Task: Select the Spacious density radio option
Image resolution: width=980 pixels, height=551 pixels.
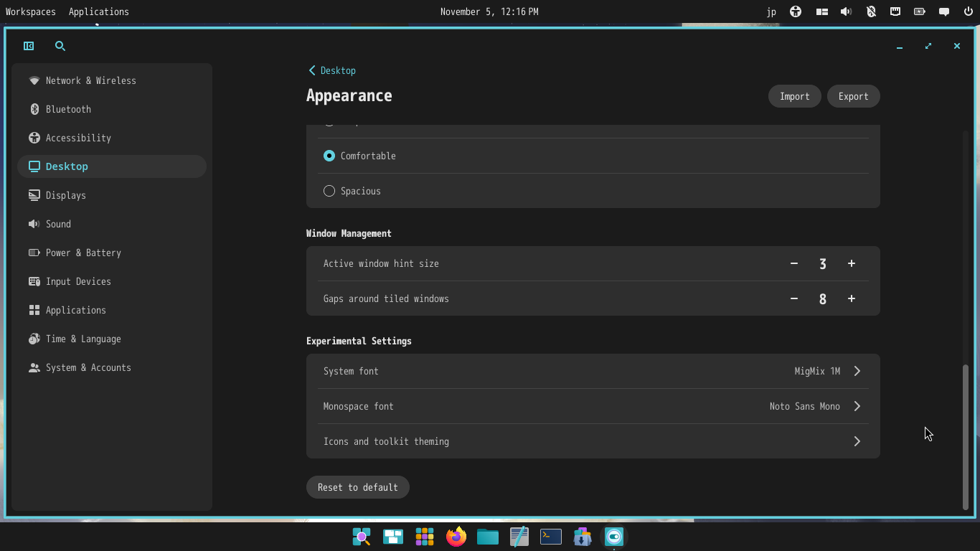Action: click(x=329, y=191)
